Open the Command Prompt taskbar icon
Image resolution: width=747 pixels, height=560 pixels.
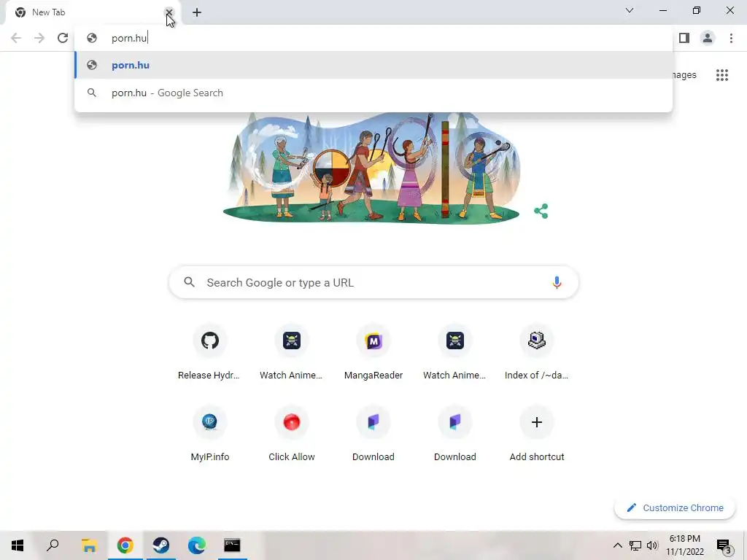coord(232,545)
